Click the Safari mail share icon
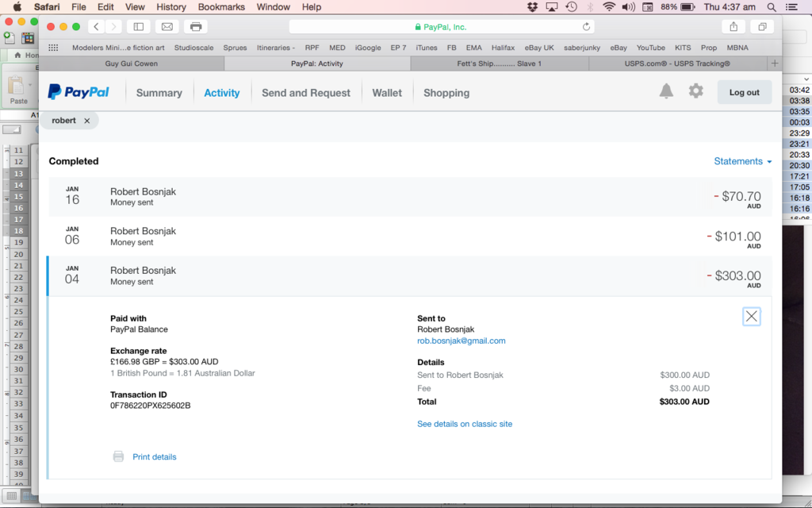 167,26
